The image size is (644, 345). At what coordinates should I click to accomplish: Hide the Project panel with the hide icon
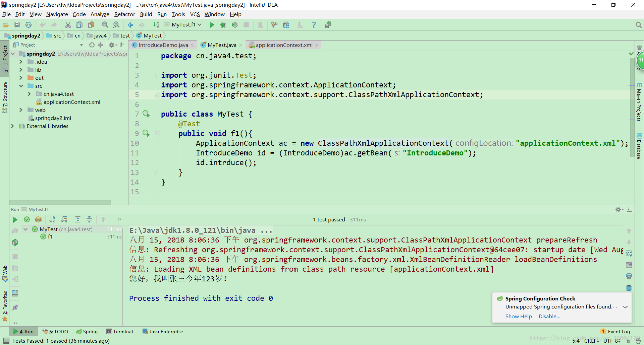(123, 45)
